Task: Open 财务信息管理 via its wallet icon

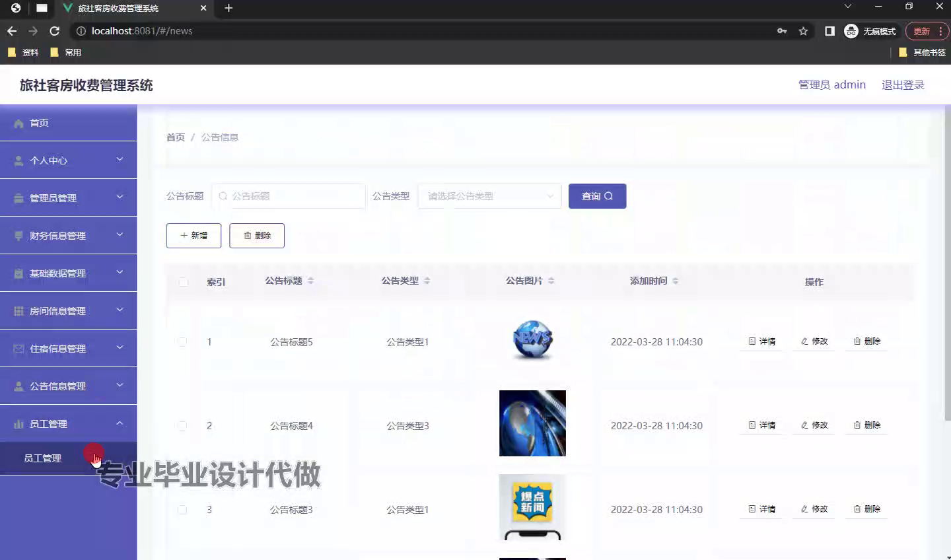Action: click(x=18, y=235)
